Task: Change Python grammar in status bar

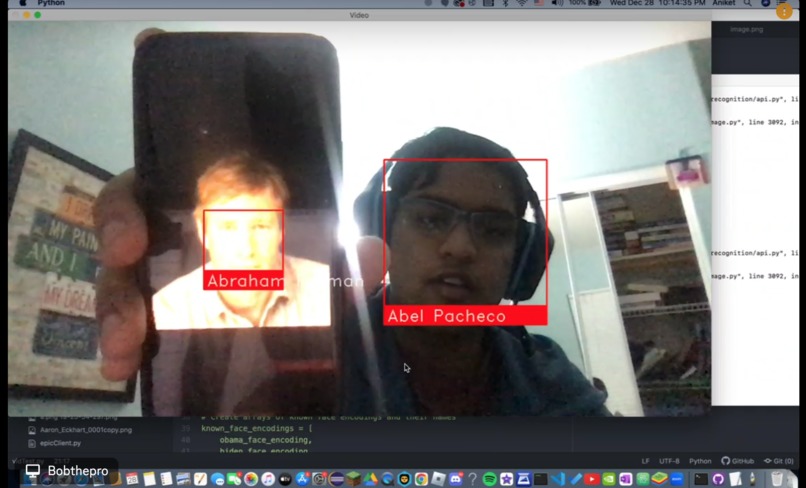Action: (x=700, y=461)
